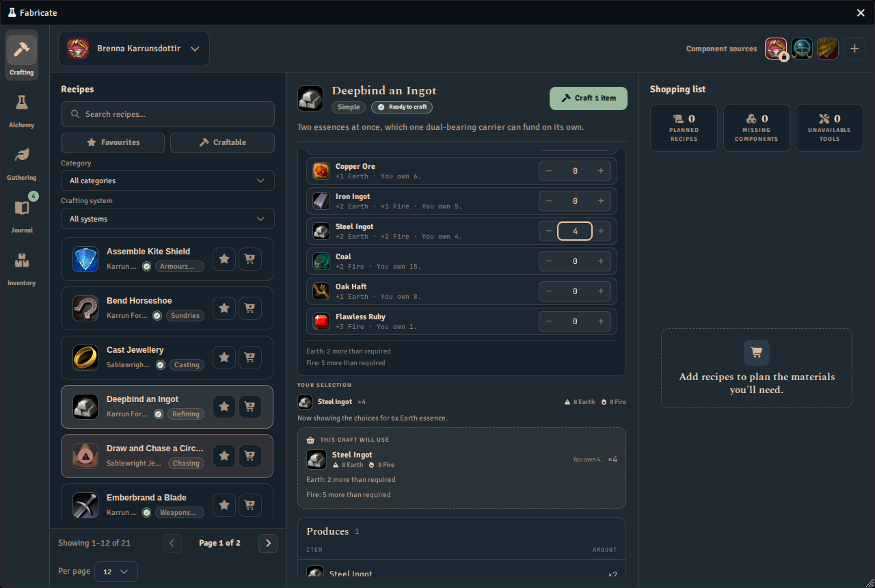This screenshot has height=588, width=875.
Task: Increase Flawless Ruby quantity by one
Action: (x=601, y=321)
